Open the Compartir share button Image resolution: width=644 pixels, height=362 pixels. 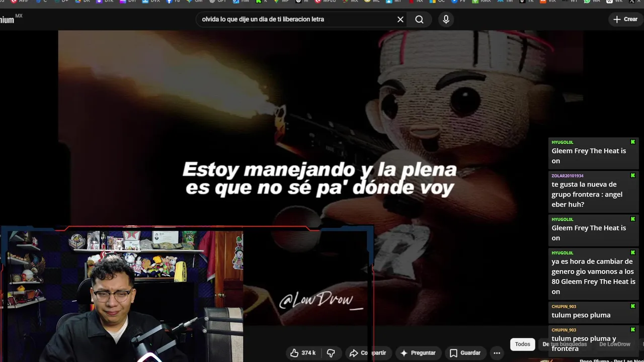pos(368,353)
